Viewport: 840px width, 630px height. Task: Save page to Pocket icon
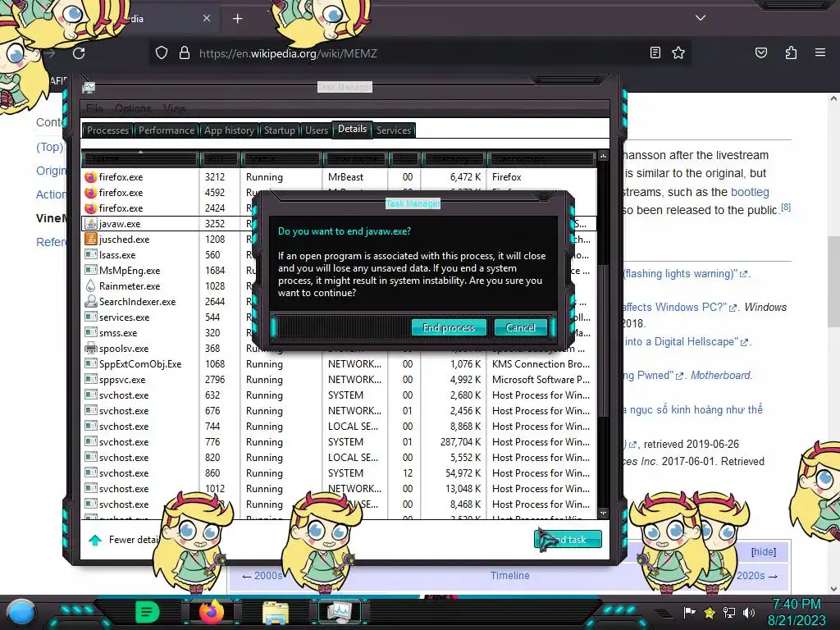click(x=760, y=52)
